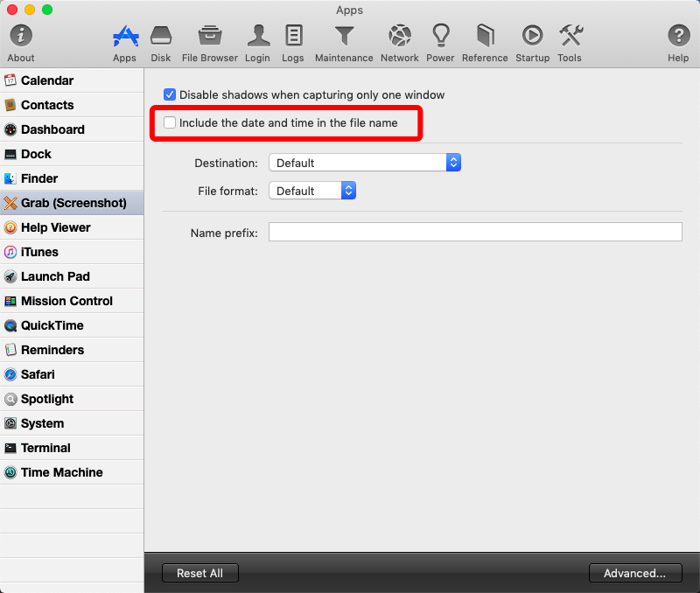Select Contacts in the sidebar

(x=72, y=105)
